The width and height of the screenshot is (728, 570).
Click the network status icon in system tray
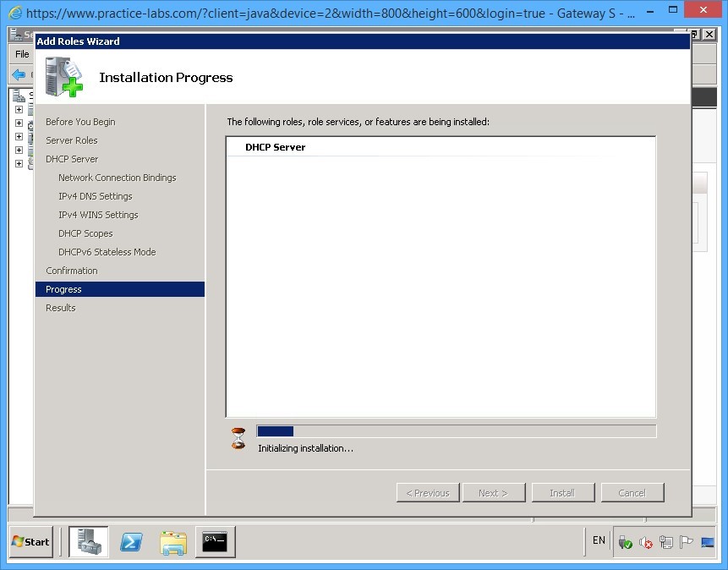point(665,541)
